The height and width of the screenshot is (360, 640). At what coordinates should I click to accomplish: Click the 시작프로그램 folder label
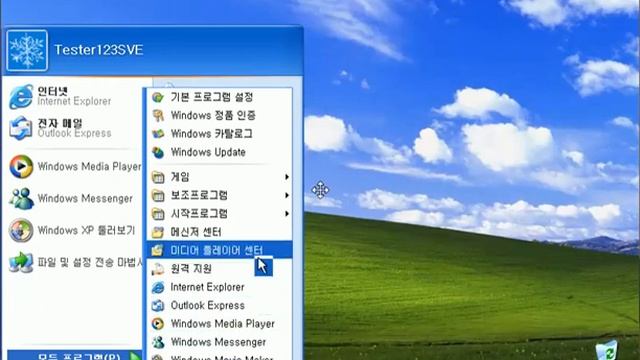pyautogui.click(x=199, y=214)
